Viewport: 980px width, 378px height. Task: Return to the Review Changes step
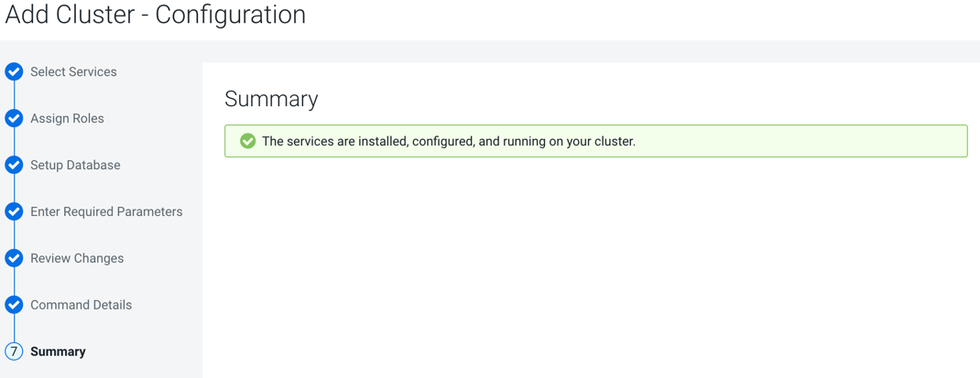[77, 258]
